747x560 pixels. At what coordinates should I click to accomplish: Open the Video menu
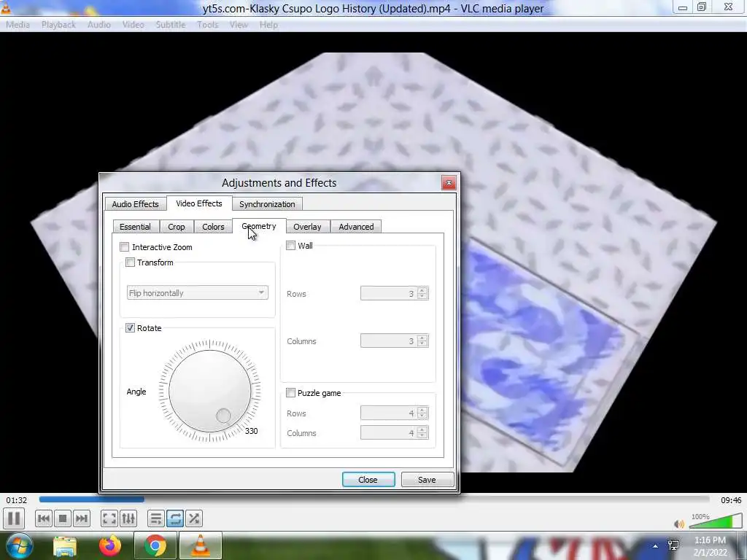tap(133, 25)
